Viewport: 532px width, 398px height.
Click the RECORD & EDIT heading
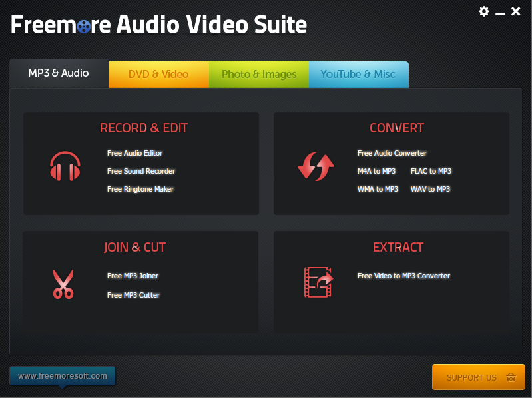pyautogui.click(x=144, y=128)
